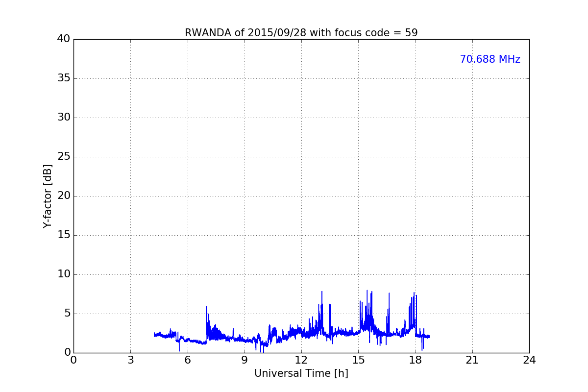Viewport: 588px width, 392px height.
Task: Click y-axis tick label 25
Action: (64, 157)
